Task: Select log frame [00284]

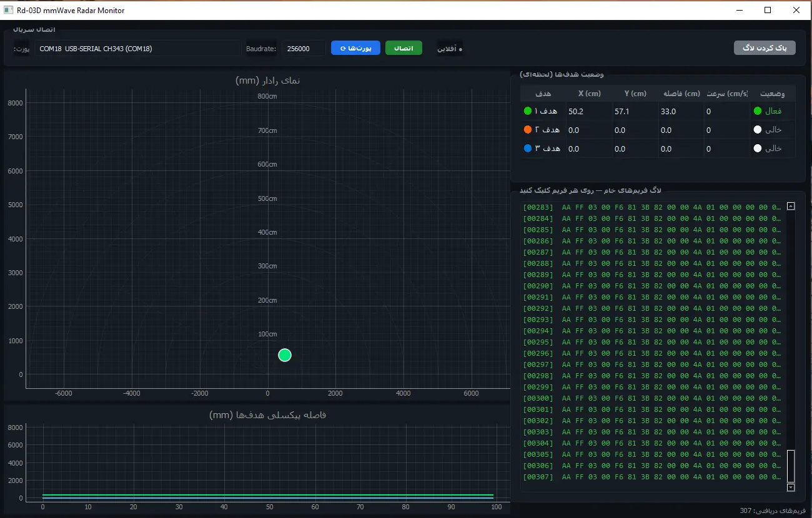Action: pyautogui.click(x=652, y=218)
